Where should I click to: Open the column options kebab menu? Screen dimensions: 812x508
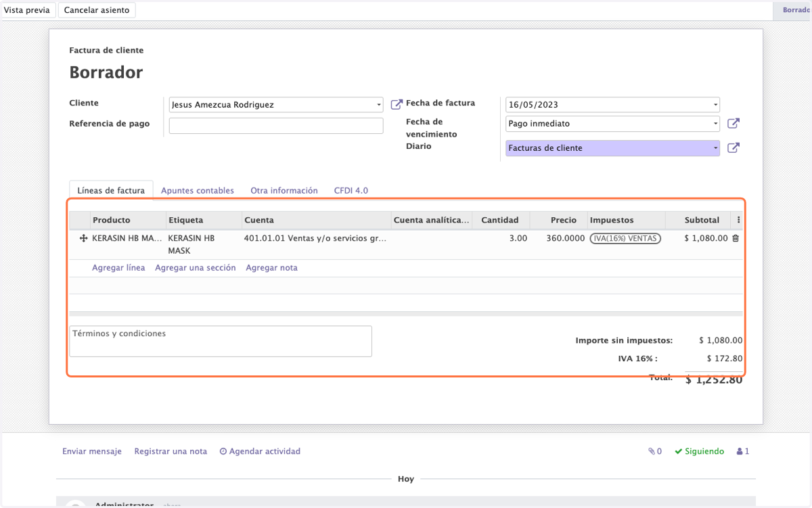point(738,220)
